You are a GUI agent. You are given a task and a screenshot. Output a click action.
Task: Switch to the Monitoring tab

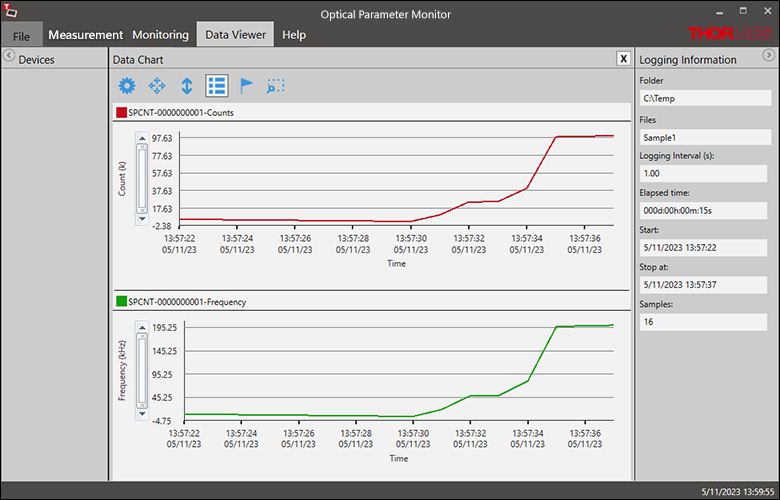(160, 35)
